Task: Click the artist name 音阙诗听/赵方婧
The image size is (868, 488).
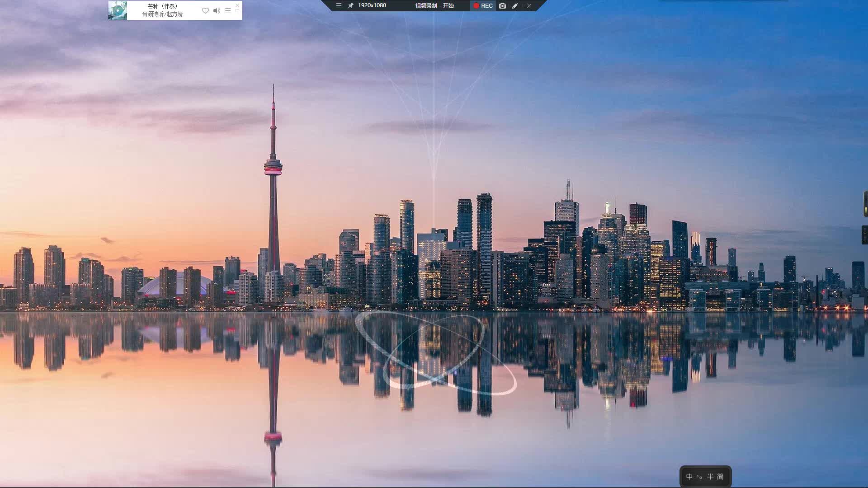Action: (x=163, y=14)
